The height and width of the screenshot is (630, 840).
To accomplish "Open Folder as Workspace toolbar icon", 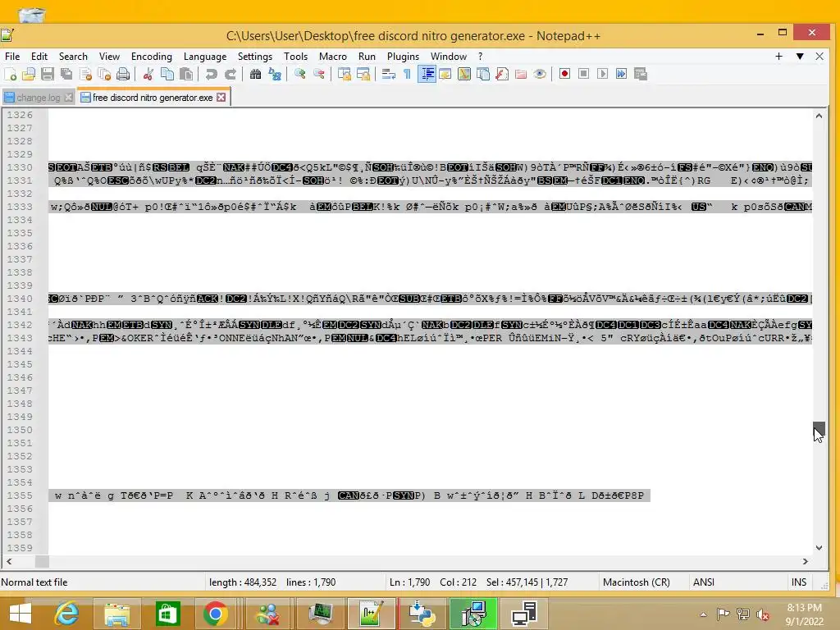I will [521, 74].
